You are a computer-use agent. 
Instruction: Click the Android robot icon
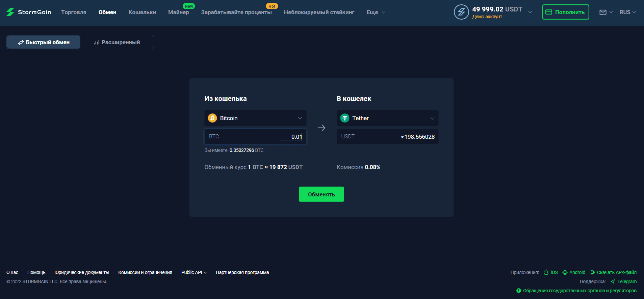(x=565, y=272)
